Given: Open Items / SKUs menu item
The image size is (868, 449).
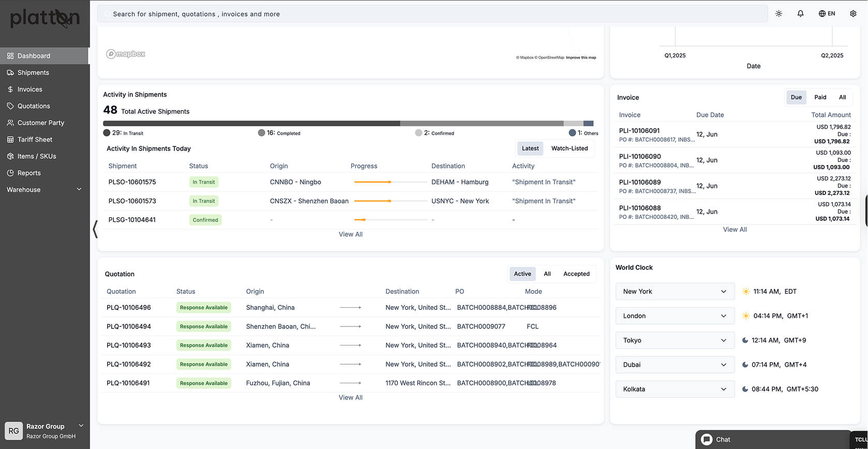Looking at the screenshot, I should point(37,156).
